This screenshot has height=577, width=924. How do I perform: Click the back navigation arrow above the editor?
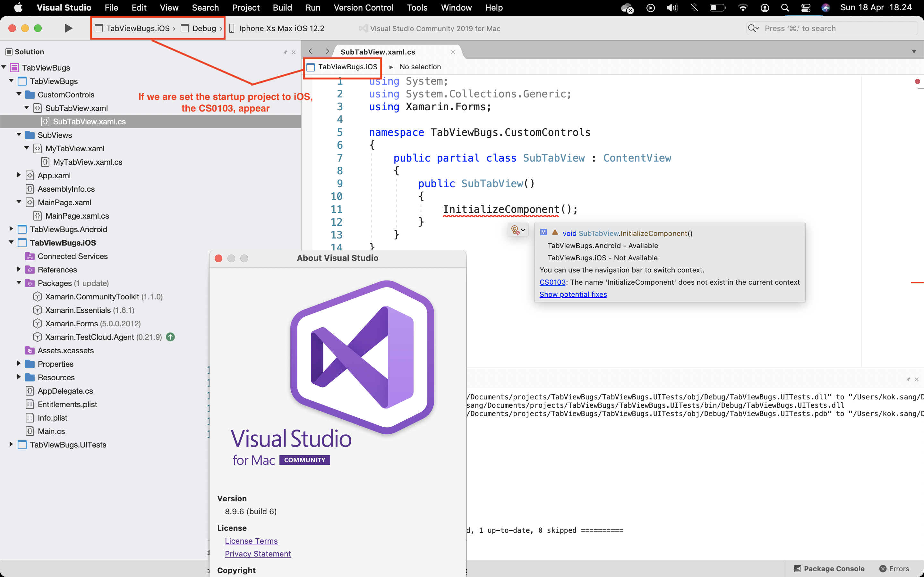(x=311, y=51)
